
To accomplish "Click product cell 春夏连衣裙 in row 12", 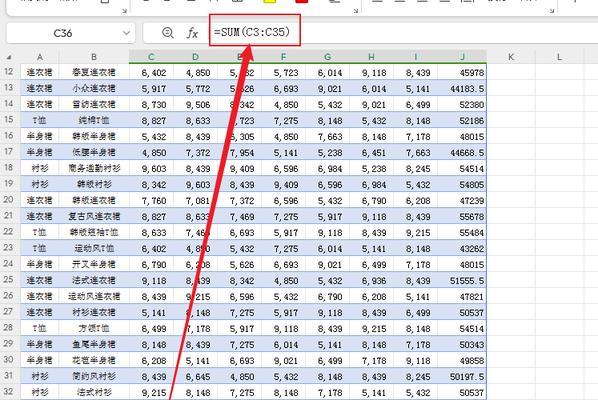I will 94,72.
